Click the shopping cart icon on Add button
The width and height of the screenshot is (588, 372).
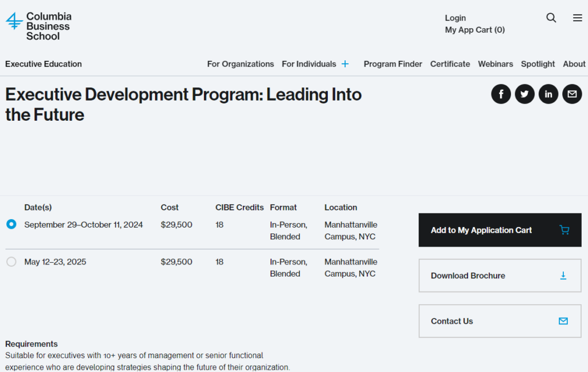click(564, 230)
